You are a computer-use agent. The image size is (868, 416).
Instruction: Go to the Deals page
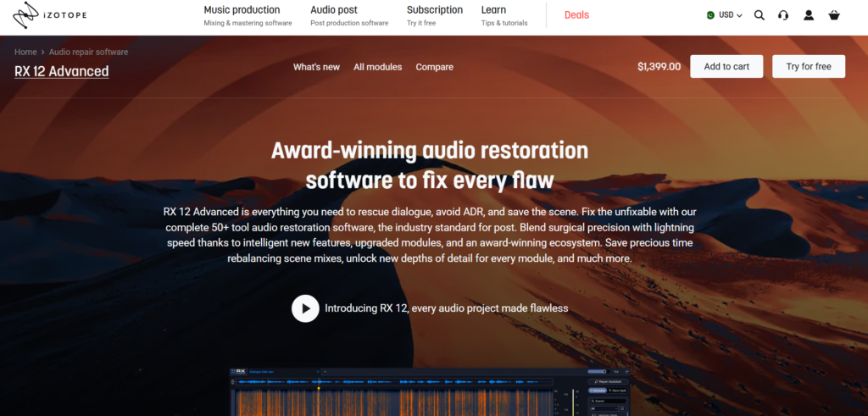[576, 15]
